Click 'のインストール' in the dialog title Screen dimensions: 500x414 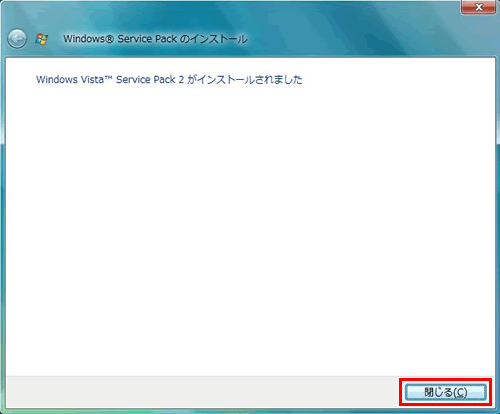214,39
